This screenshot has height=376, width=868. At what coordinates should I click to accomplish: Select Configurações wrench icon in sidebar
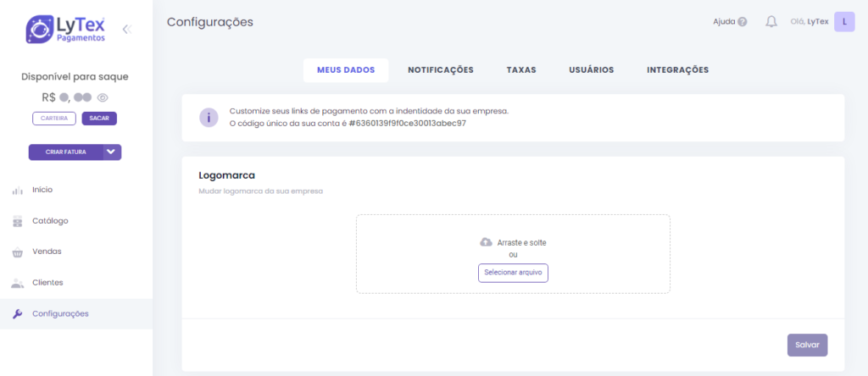tap(18, 314)
